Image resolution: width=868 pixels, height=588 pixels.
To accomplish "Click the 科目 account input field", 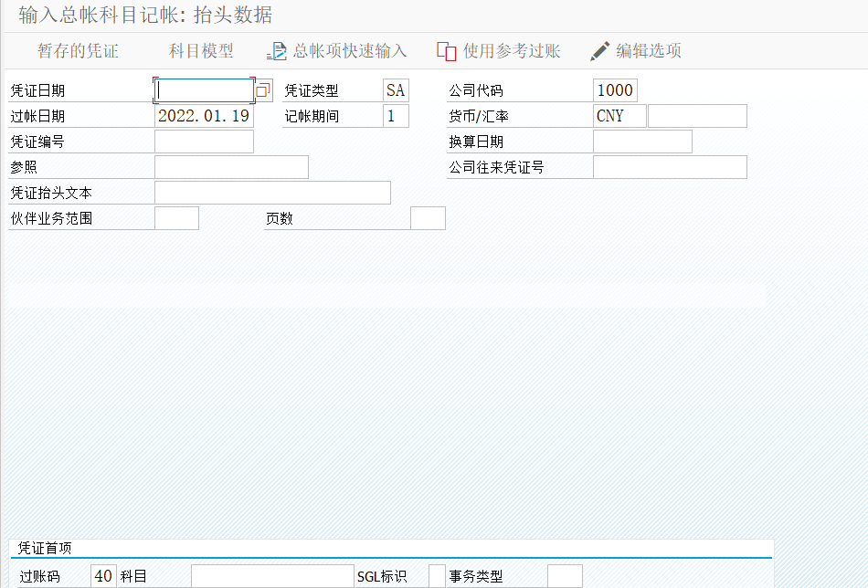I will pyautogui.click(x=272, y=576).
